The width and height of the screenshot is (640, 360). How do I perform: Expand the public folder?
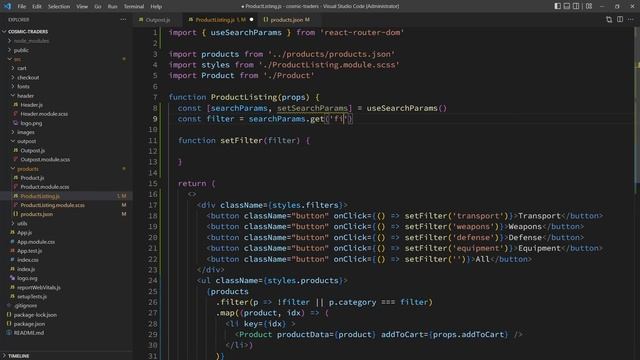(x=21, y=50)
